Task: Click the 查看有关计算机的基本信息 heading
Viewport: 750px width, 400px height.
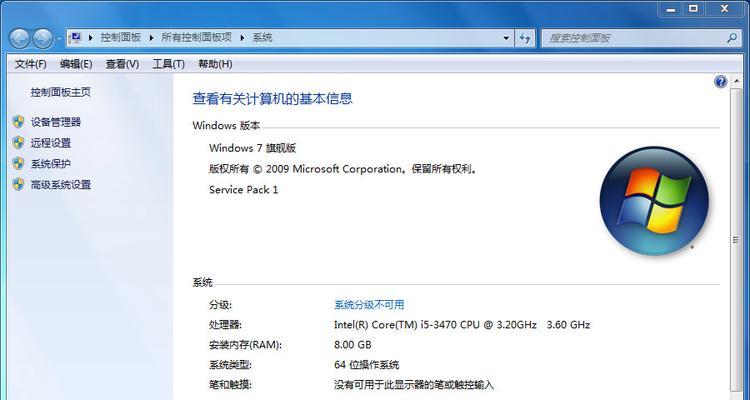Action: (x=272, y=99)
